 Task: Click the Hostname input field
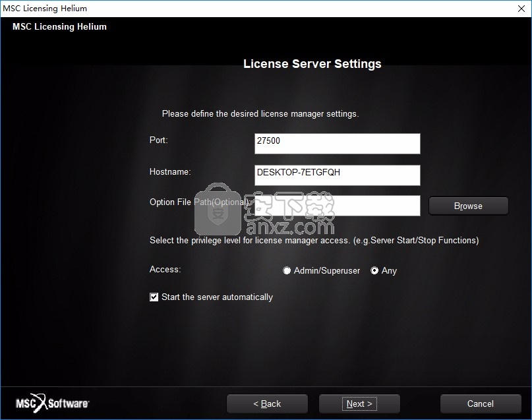pyautogui.click(x=338, y=175)
